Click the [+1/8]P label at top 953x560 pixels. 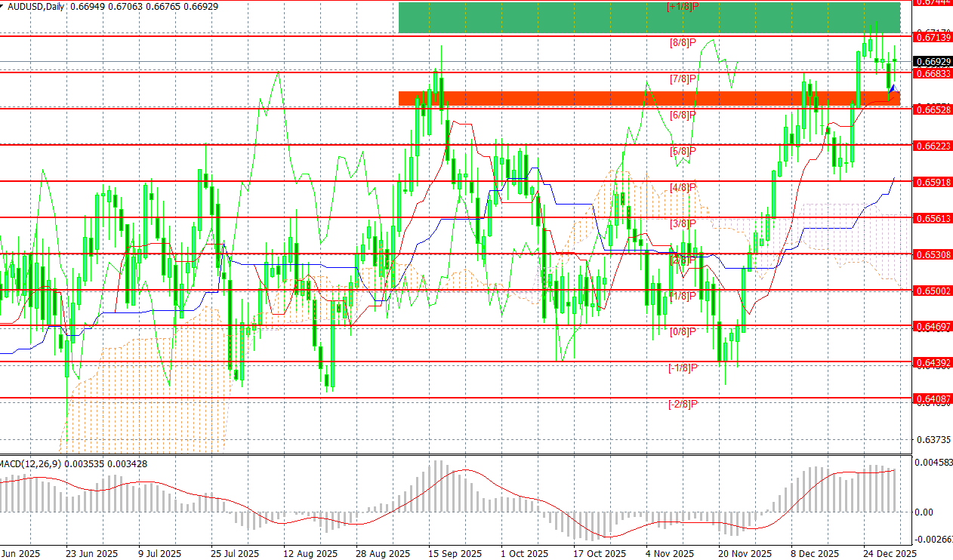click(683, 7)
